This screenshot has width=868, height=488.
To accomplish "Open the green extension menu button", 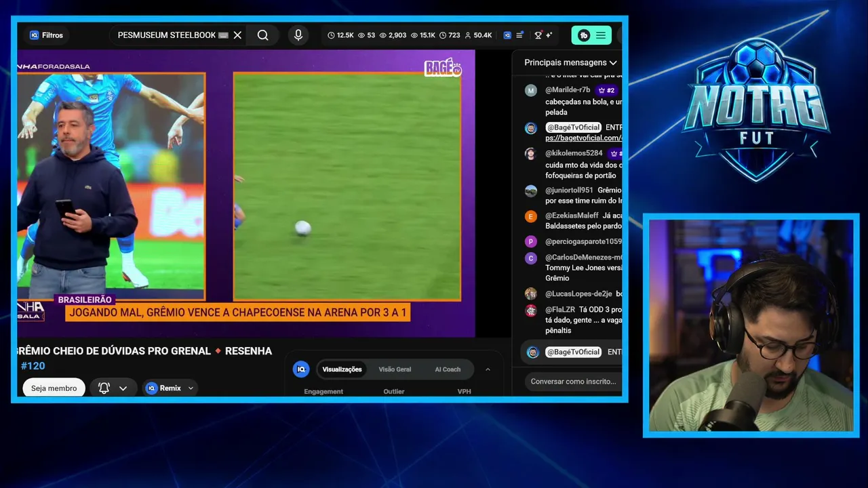I will [x=591, y=35].
